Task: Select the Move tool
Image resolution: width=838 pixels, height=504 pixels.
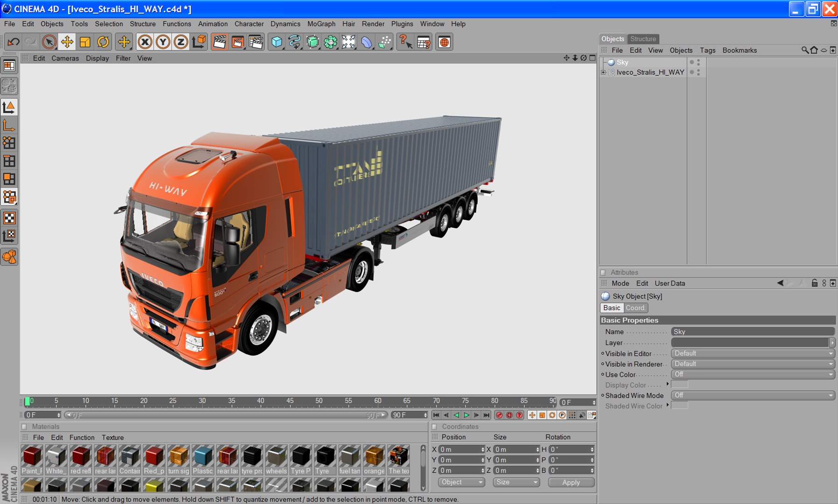Action: tap(67, 42)
